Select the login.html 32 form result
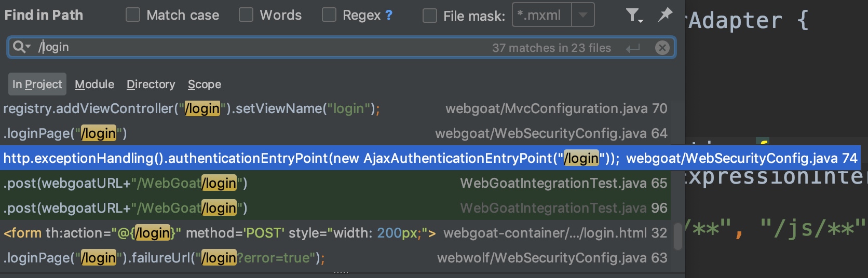868x278 pixels. click(335, 233)
